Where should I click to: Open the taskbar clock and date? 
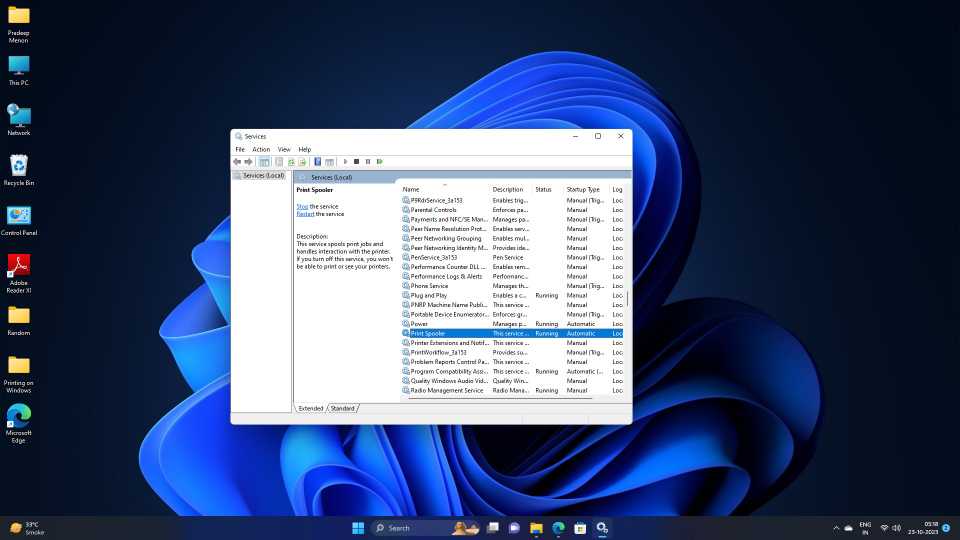tap(923, 528)
